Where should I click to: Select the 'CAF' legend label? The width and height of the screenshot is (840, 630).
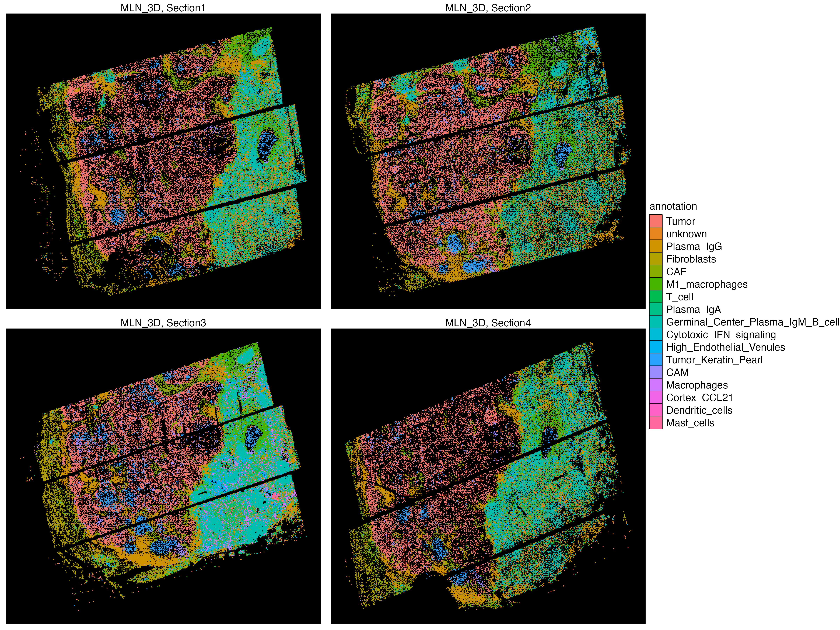tap(676, 272)
